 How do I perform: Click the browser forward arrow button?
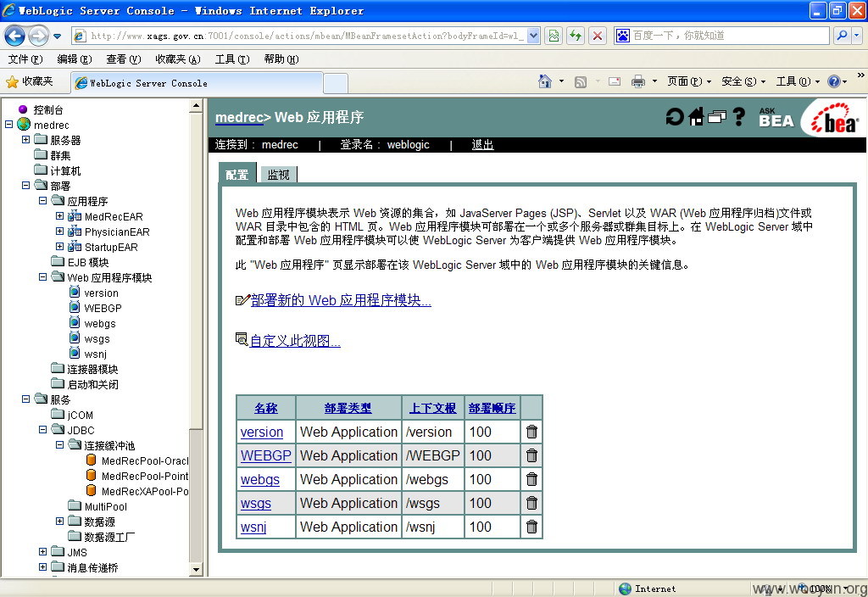(37, 36)
